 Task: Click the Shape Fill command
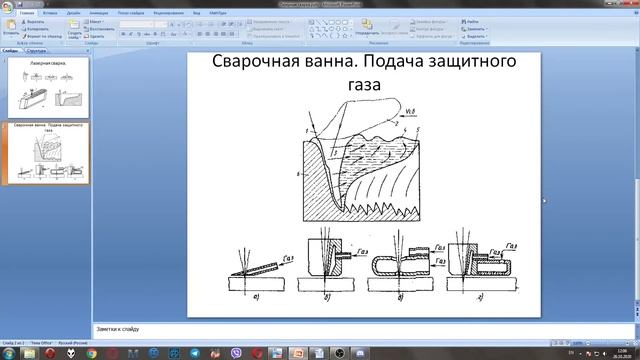pos(428,22)
